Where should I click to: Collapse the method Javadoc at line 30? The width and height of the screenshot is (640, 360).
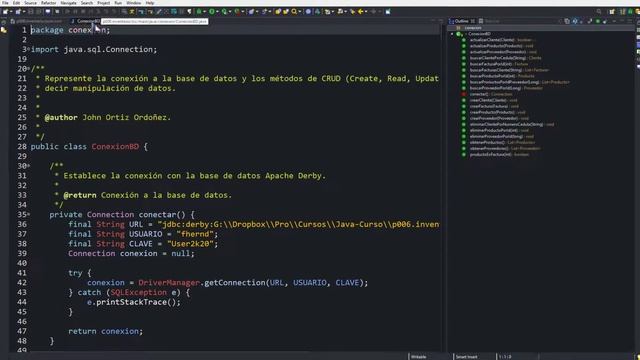(x=29, y=166)
